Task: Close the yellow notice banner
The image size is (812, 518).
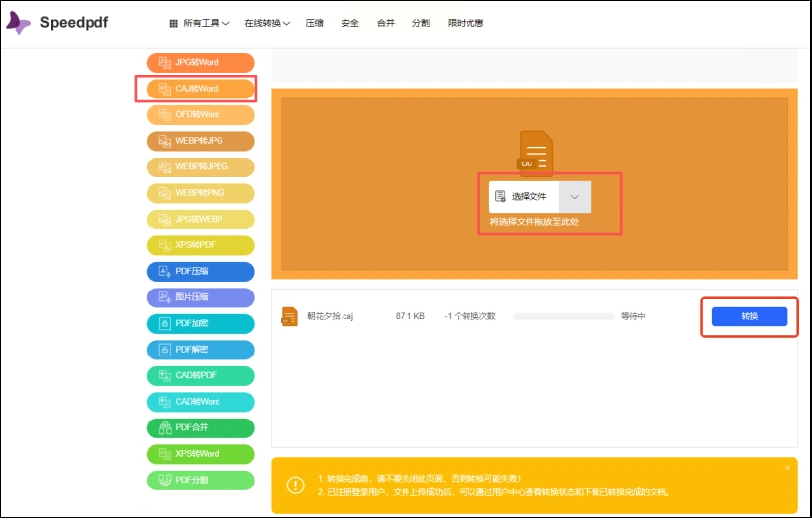Action: [787, 467]
